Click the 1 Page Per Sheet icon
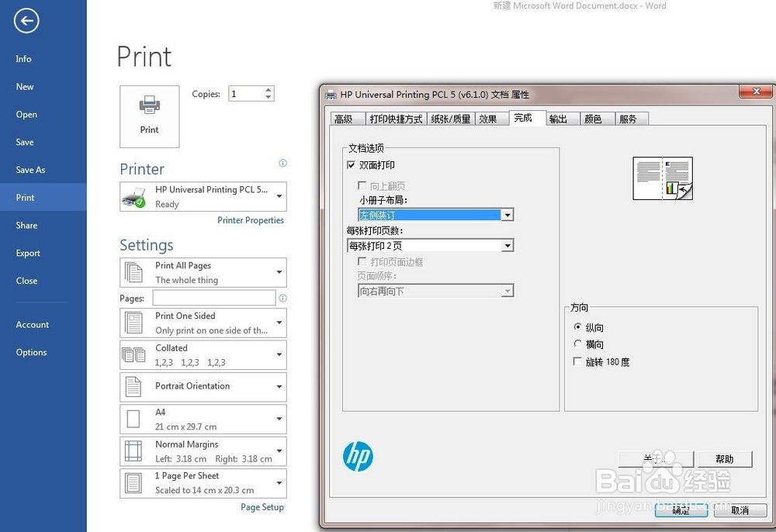Viewport: 776px width, 532px height. click(133, 483)
